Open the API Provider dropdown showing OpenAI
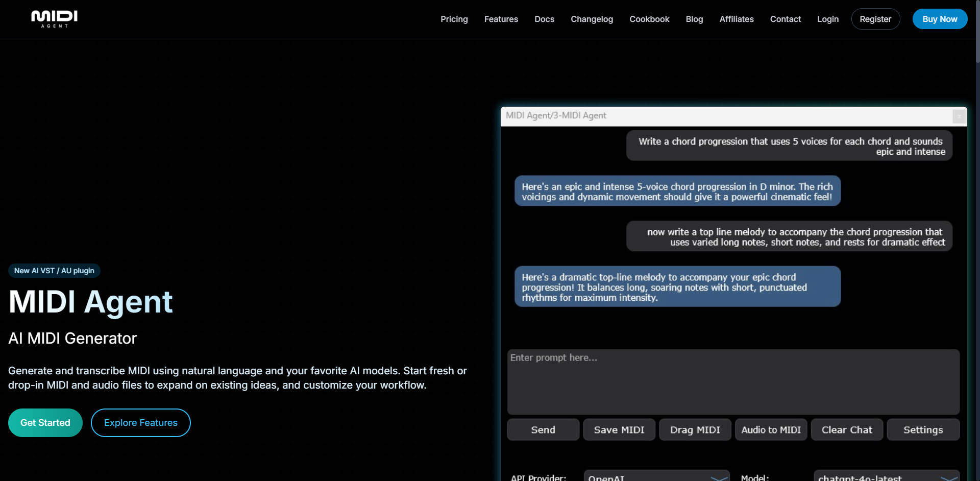This screenshot has width=980, height=481. point(656,477)
